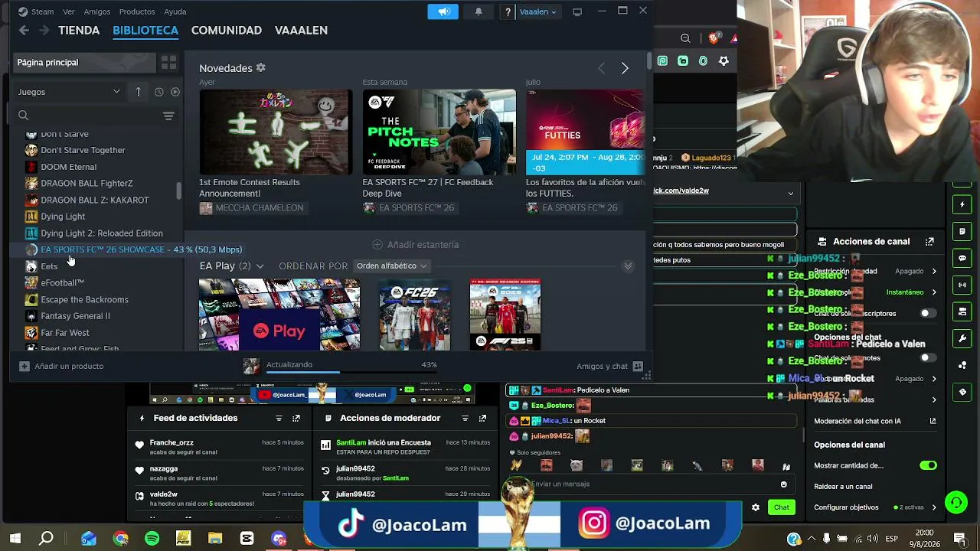Open filter options in Acciones de moderador
This screenshot has height=551, width=980.
coord(465,418)
